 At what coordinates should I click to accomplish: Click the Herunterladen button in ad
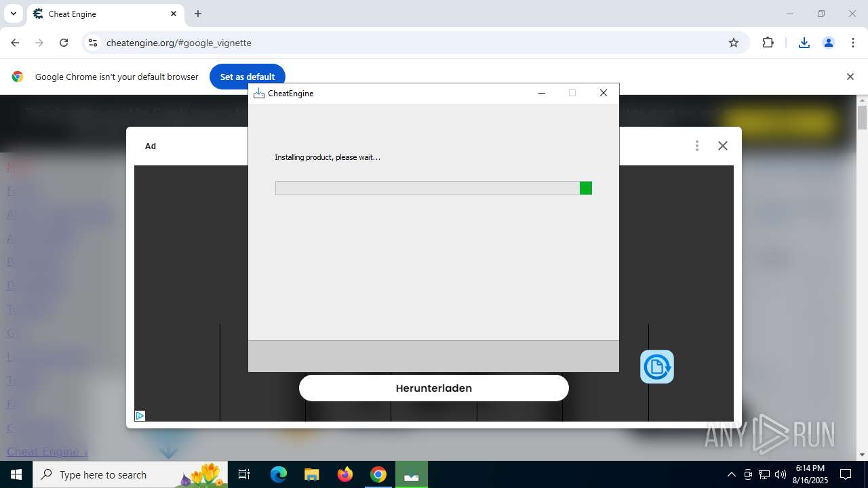coord(434,388)
